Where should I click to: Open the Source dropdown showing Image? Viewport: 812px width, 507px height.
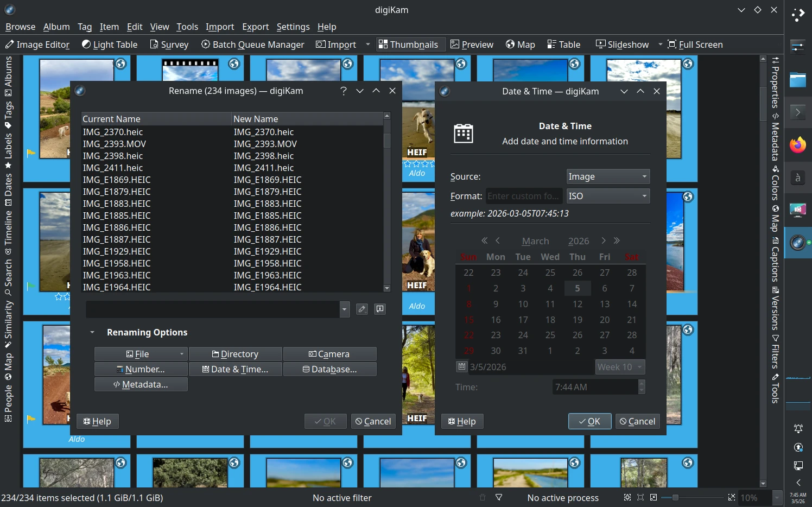click(x=607, y=176)
